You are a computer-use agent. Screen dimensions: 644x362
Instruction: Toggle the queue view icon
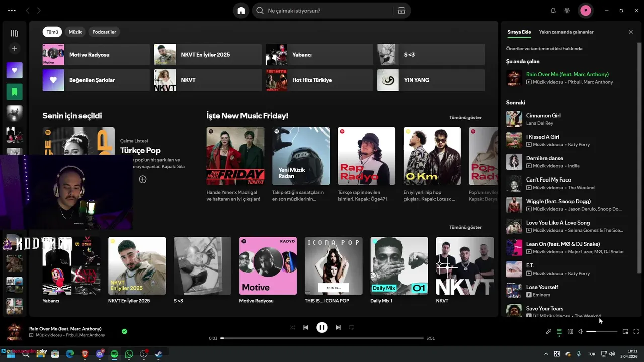click(x=559, y=331)
